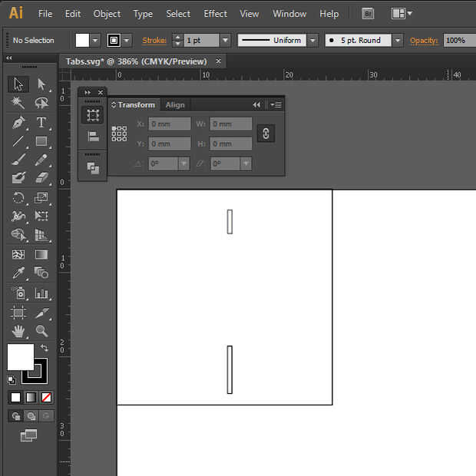The image size is (476, 476).
Task: Pick the Magic Wand tool
Action: tap(18, 103)
